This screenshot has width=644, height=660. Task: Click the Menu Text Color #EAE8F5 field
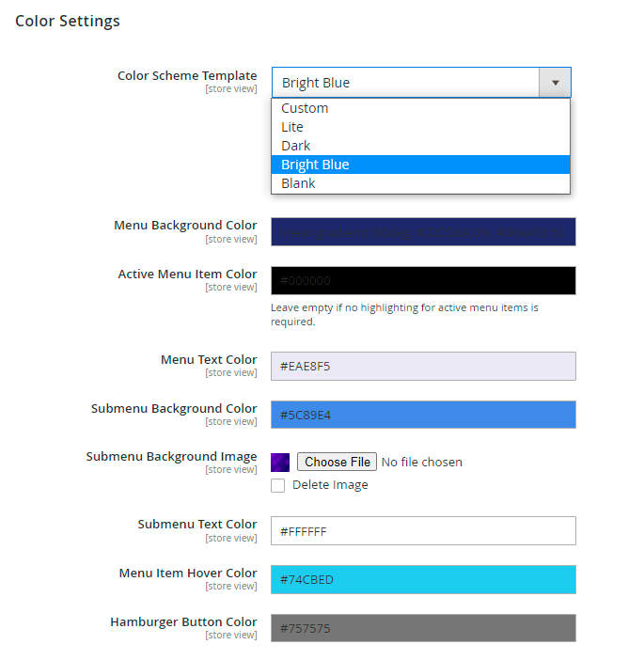pos(423,366)
